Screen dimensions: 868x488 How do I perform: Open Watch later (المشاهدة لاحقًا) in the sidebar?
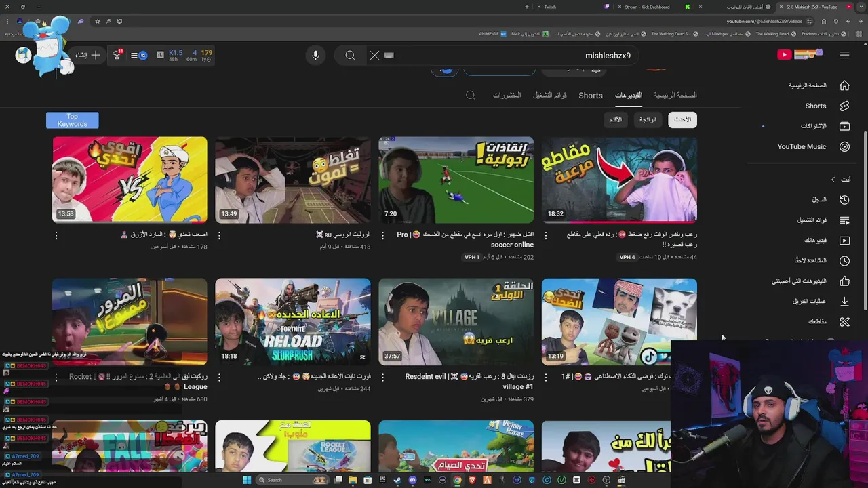click(822, 260)
